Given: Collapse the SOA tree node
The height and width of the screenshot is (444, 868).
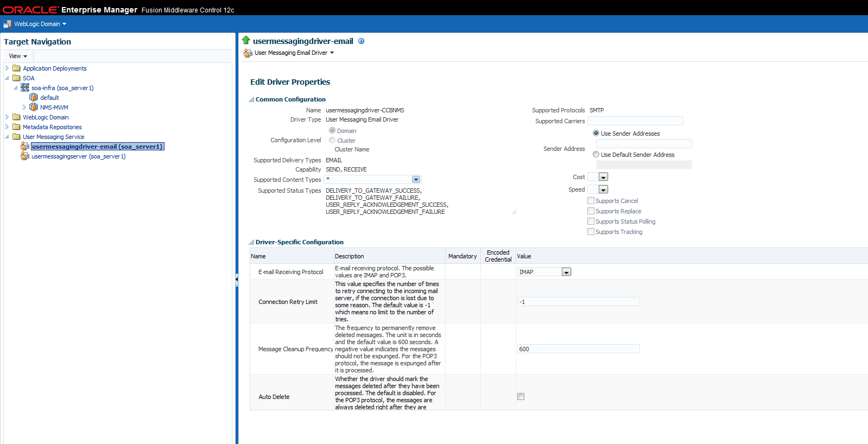Looking at the screenshot, I should pyautogui.click(x=7, y=78).
